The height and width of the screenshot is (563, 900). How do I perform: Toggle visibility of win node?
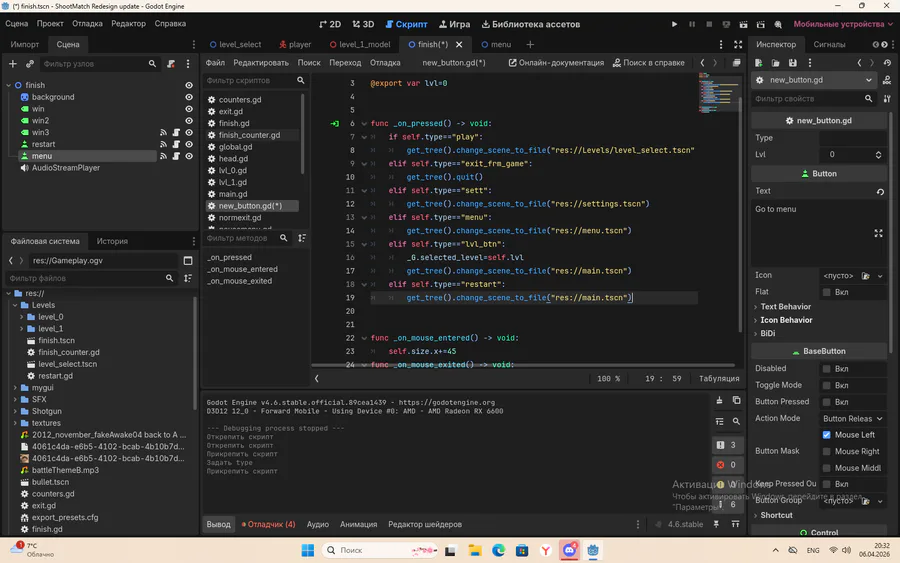pyautogui.click(x=189, y=109)
